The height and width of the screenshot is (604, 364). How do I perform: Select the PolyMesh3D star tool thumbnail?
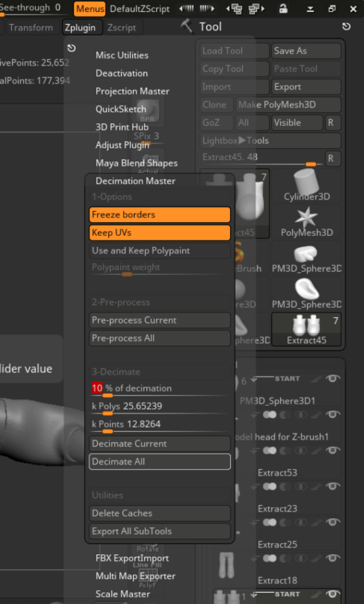click(x=306, y=222)
